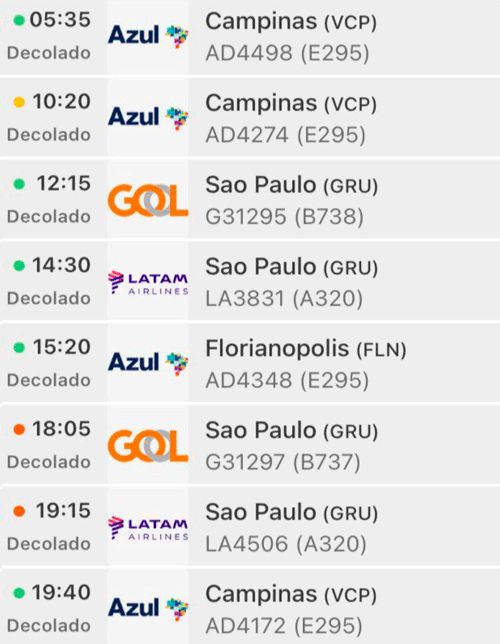Click the LATAM Airlines logo for LA4506

[x=148, y=527]
